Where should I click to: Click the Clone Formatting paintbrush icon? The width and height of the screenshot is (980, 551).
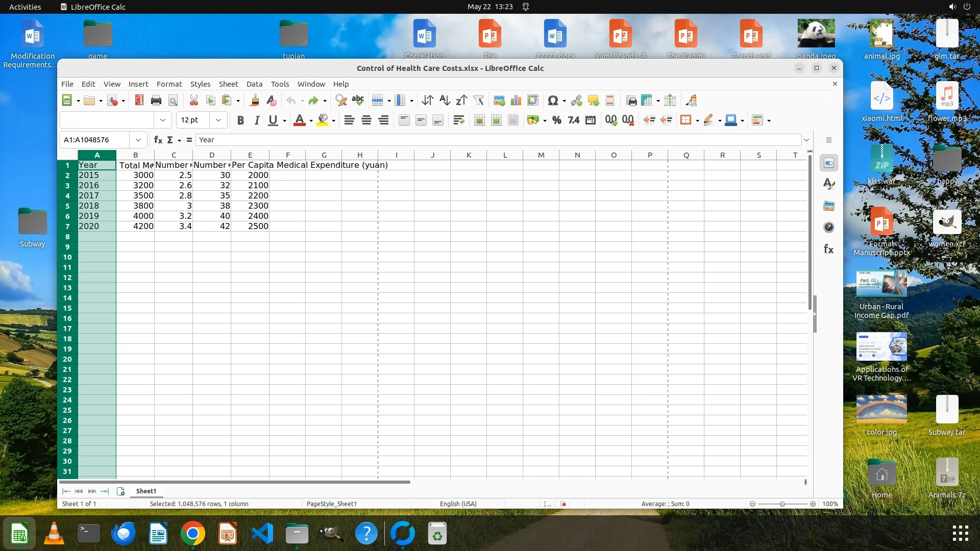click(254, 101)
